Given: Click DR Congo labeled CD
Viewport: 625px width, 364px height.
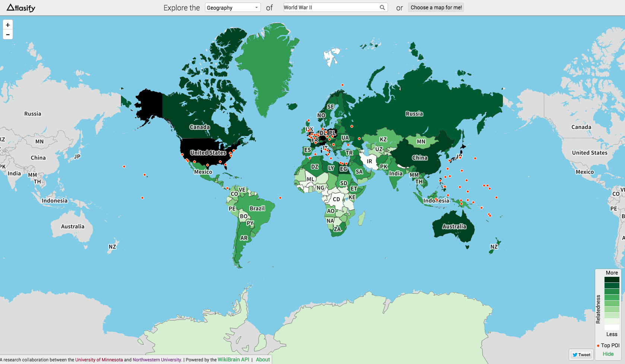Looking at the screenshot, I should (336, 199).
